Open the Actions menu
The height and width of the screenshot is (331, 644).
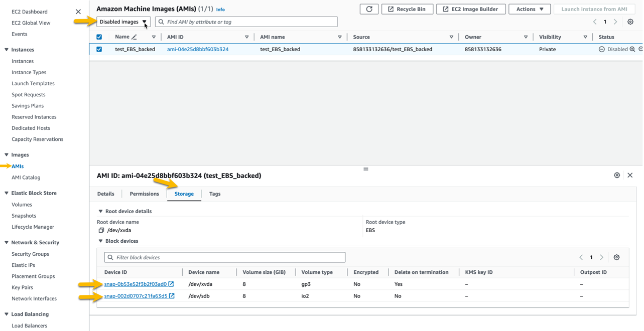(529, 9)
